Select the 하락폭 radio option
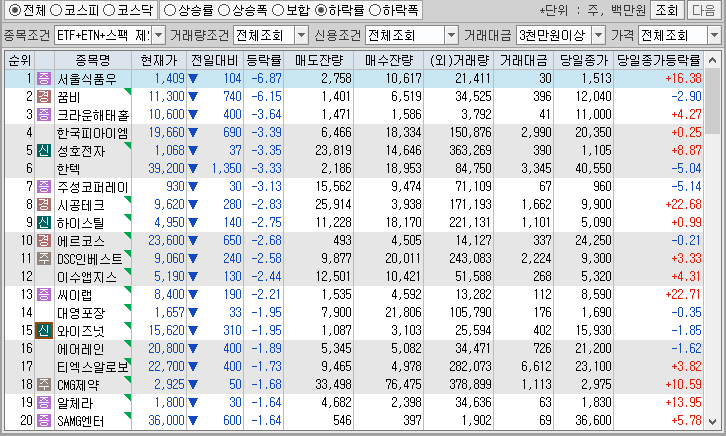 coord(375,10)
